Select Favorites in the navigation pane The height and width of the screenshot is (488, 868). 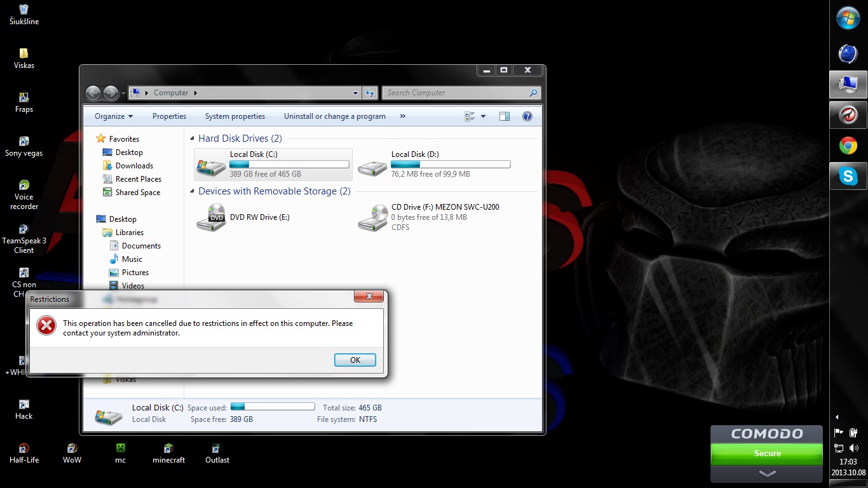(x=124, y=139)
